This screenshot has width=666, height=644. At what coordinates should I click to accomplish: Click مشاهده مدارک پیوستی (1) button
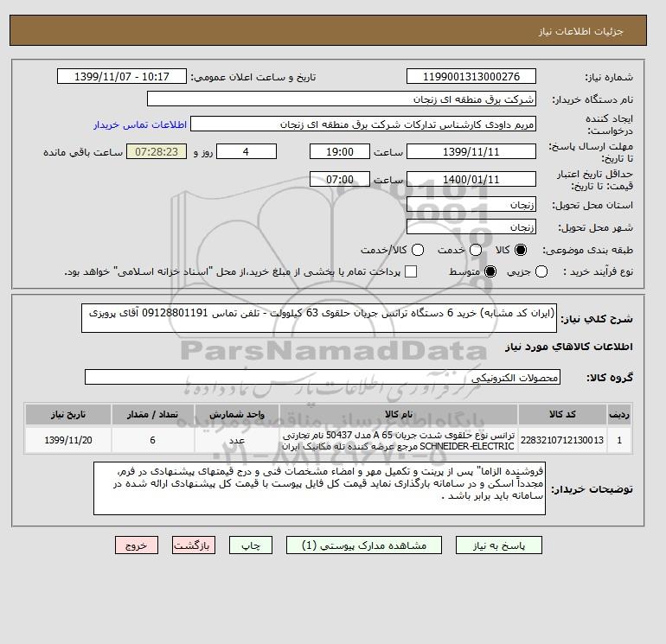(364, 545)
